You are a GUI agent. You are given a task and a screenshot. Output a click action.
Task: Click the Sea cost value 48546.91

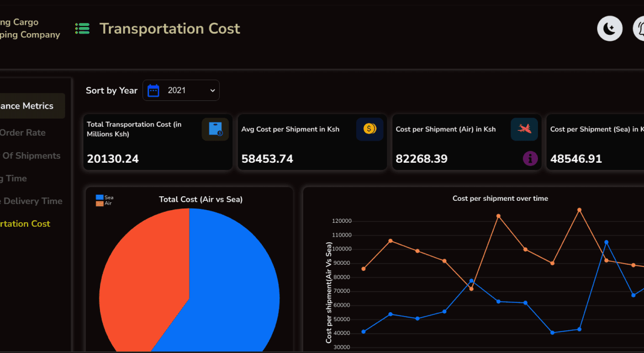click(x=576, y=159)
